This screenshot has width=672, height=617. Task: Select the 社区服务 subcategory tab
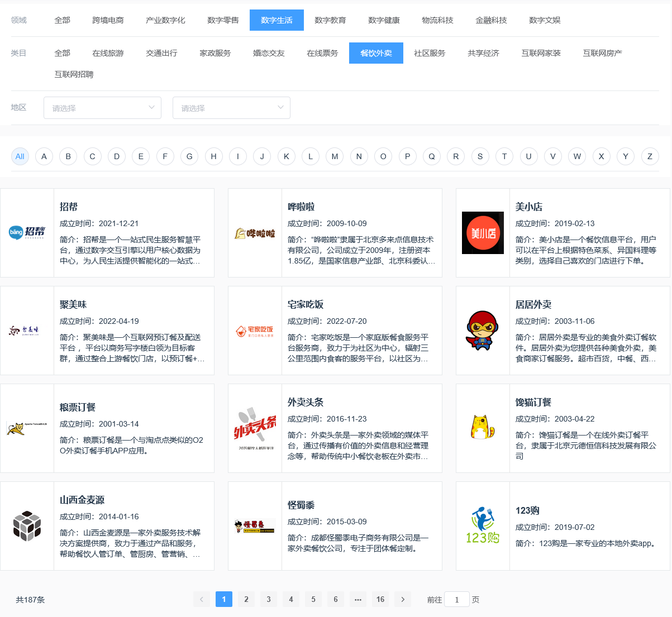tap(430, 53)
